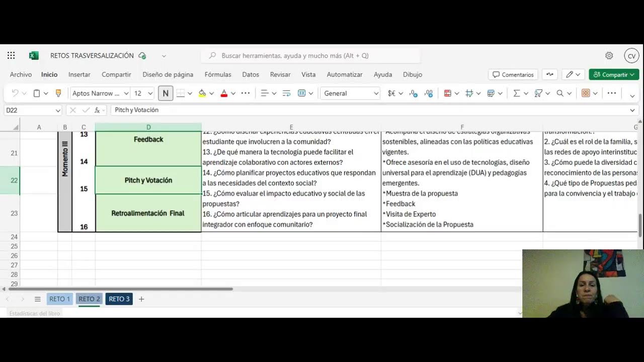
Task: Toggle bold with the N button
Action: 166,93
